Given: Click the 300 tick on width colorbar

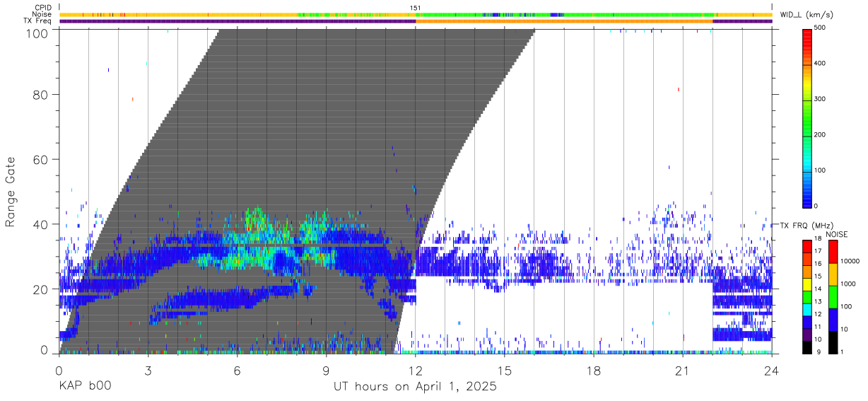Looking at the screenshot, I should [821, 99].
